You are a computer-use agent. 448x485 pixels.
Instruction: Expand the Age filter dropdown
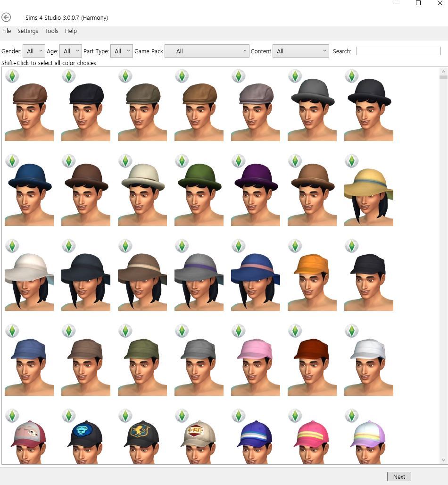click(x=71, y=51)
